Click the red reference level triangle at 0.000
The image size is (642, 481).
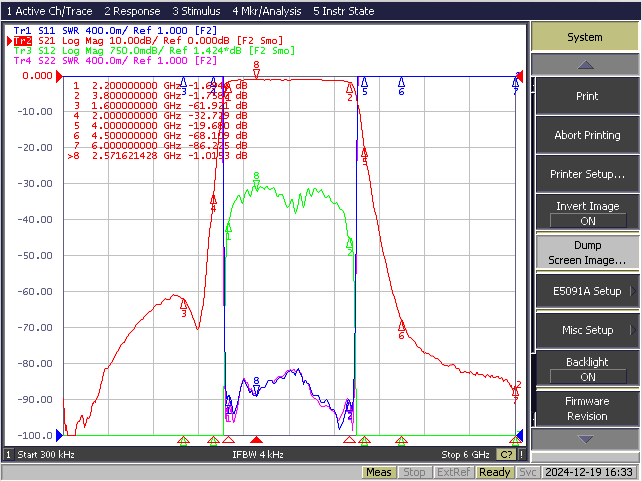click(59, 76)
